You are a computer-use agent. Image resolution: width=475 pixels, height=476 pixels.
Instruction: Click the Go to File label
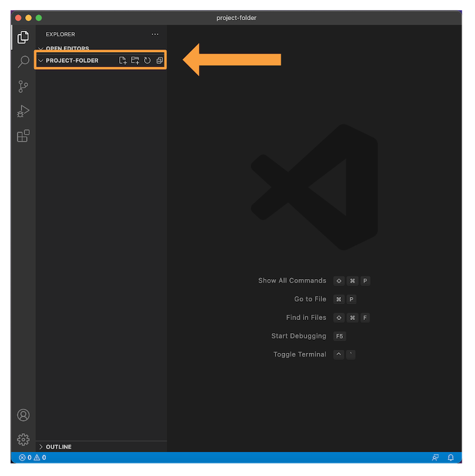pos(310,299)
